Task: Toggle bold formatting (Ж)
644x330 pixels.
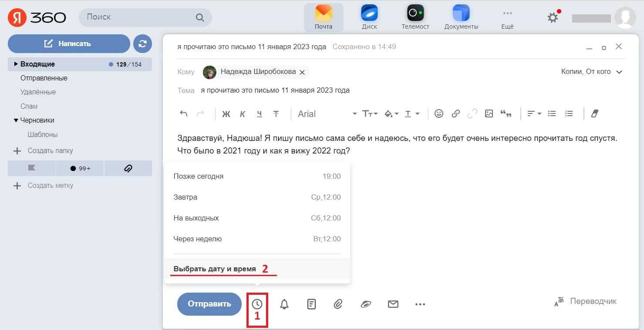Action: pyautogui.click(x=226, y=114)
